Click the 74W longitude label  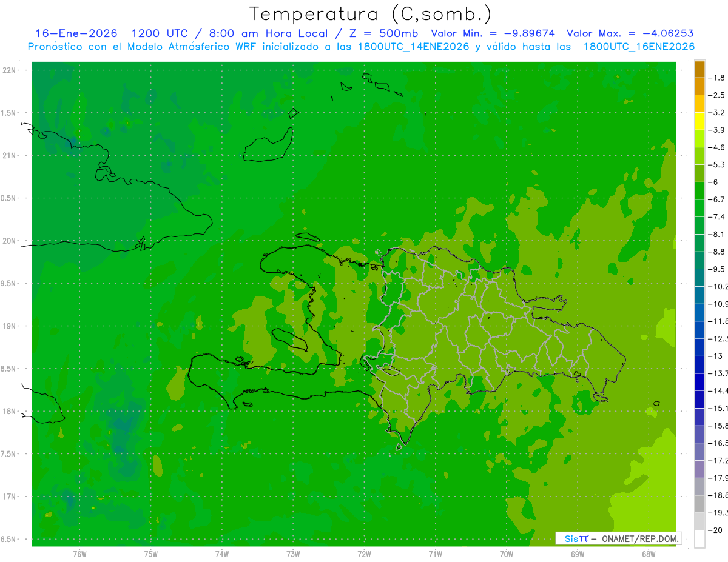click(x=222, y=554)
